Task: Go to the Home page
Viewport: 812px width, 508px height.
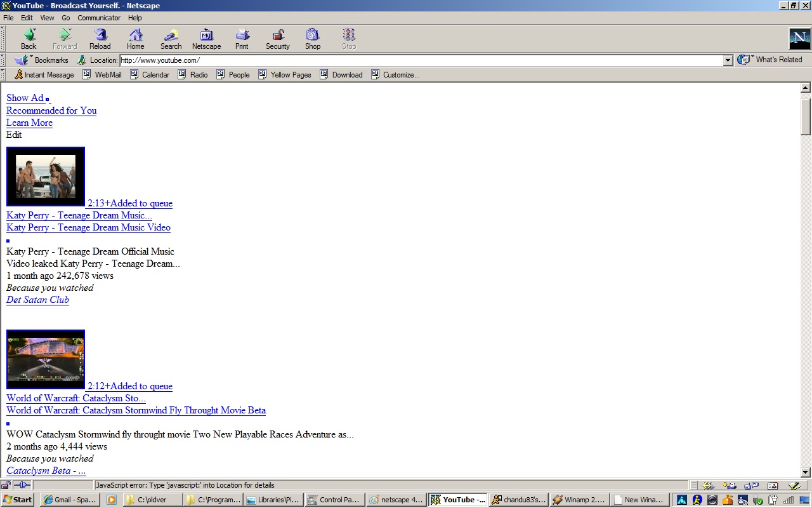Action: point(135,39)
